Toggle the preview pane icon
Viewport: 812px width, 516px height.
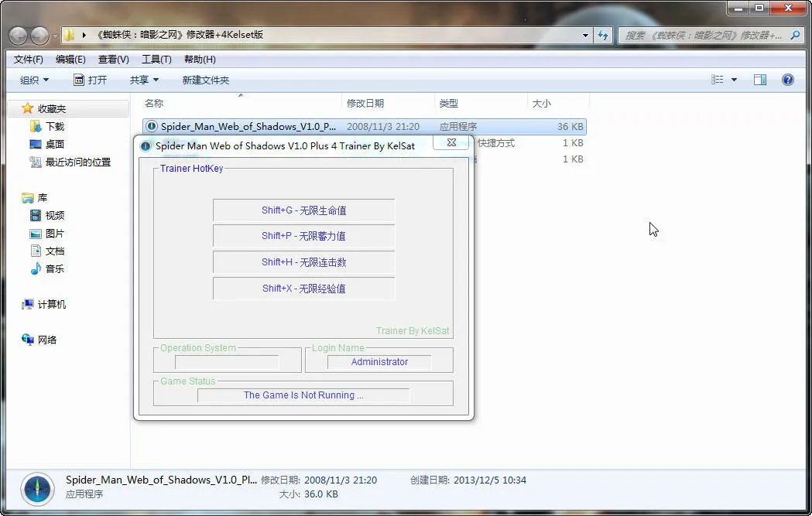click(760, 80)
